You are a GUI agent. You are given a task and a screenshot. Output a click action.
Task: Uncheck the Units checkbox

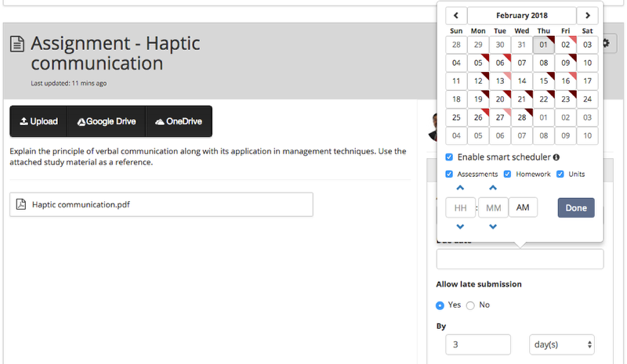point(560,174)
